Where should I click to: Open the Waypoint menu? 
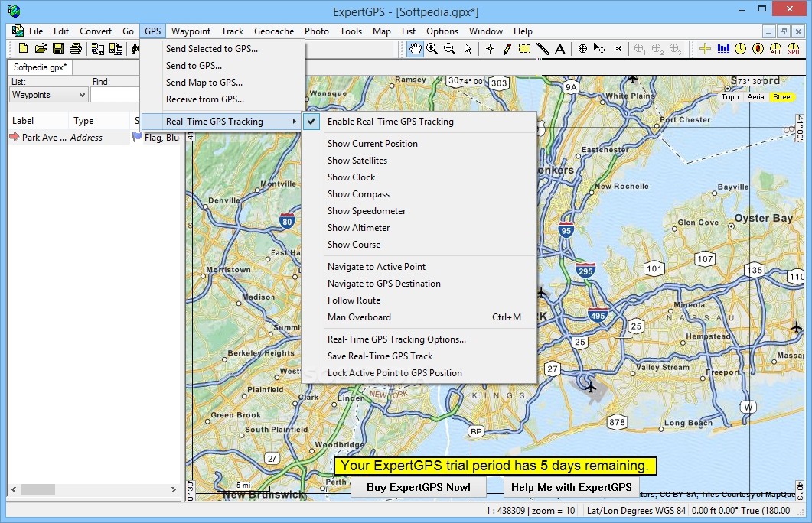[191, 31]
